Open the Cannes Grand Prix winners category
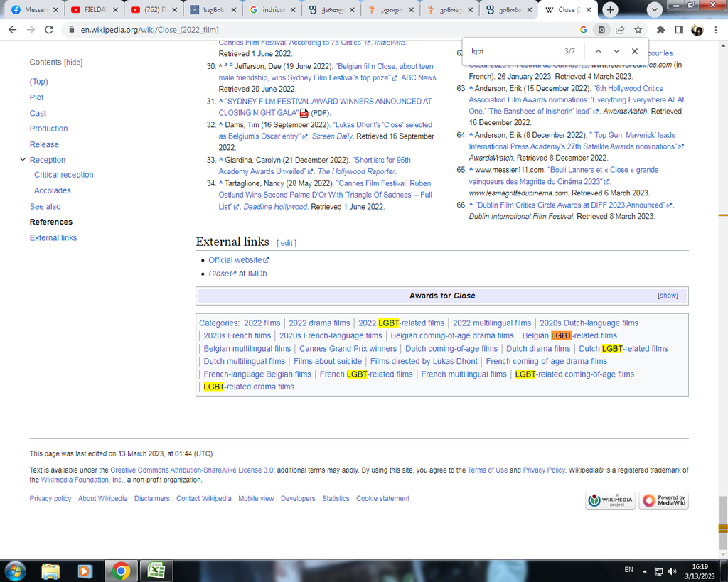 click(x=348, y=348)
